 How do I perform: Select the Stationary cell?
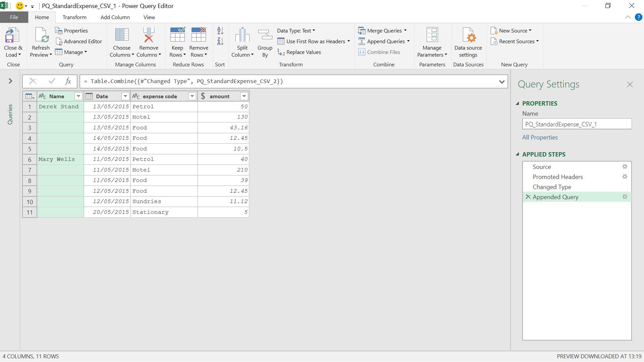164,212
